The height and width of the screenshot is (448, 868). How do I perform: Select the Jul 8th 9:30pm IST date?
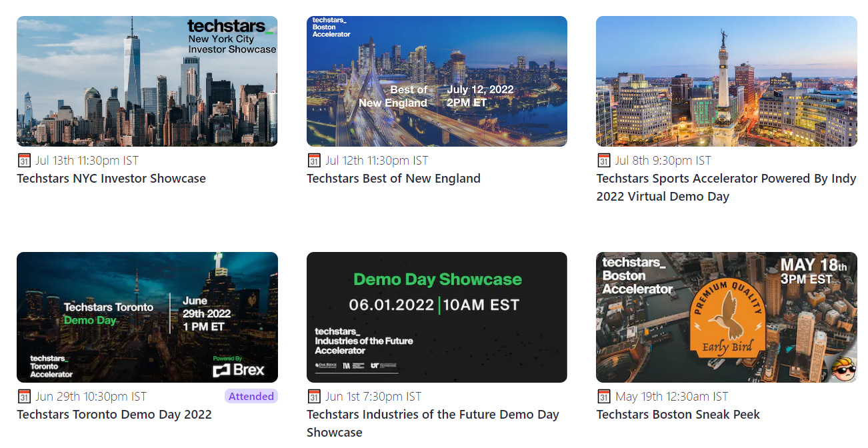(x=663, y=161)
